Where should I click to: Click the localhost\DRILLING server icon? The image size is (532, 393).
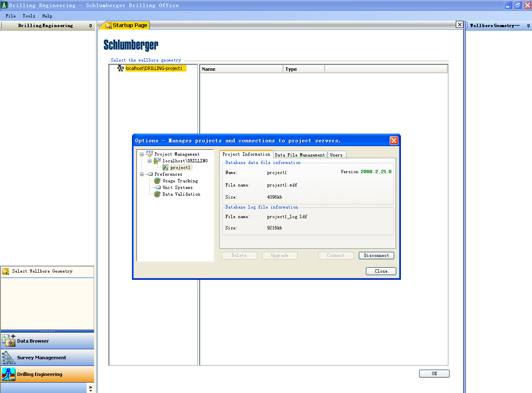157,161
